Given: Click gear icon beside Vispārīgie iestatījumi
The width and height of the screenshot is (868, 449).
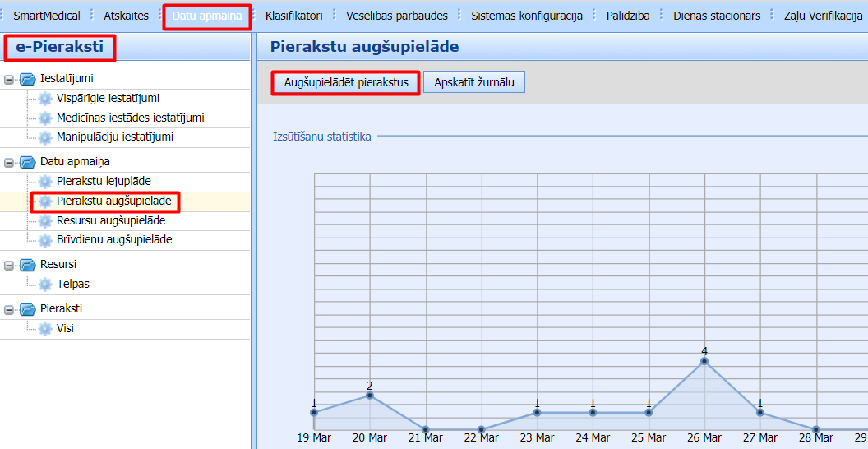Looking at the screenshot, I should point(45,99).
